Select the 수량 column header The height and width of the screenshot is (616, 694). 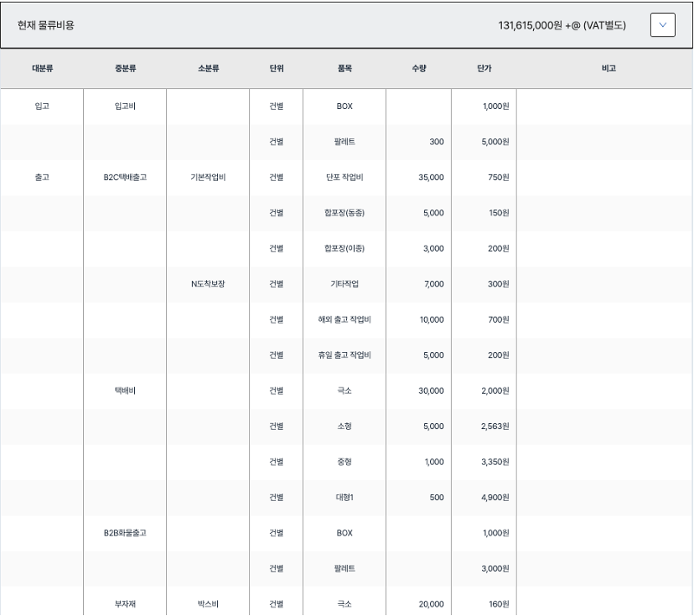[419, 68]
